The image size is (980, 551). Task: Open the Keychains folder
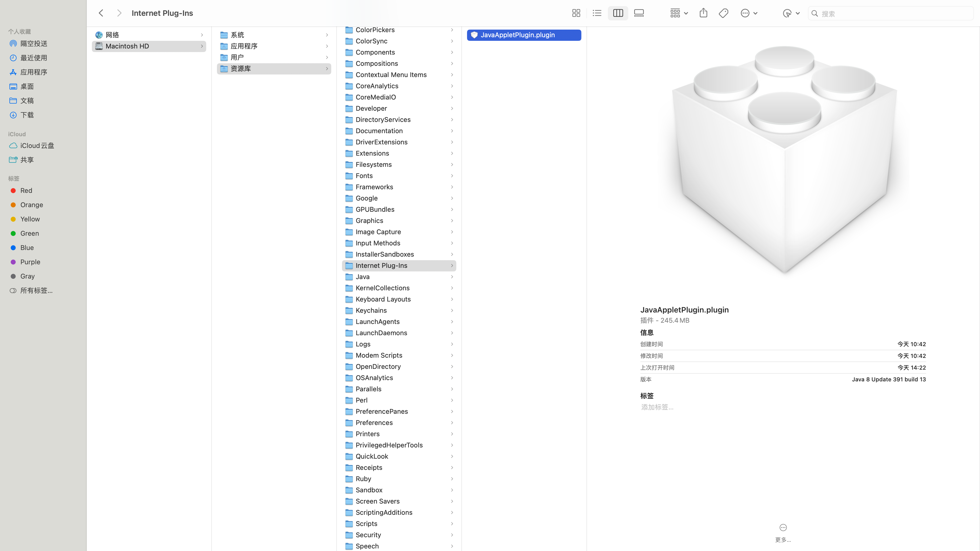(399, 311)
